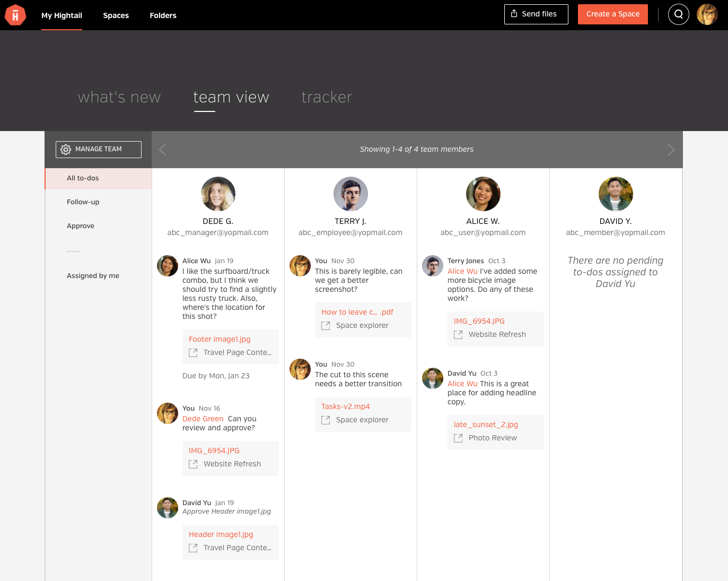Click open-space icon next to Website Refresh under Alice W.
Image resolution: width=728 pixels, height=581 pixels.
pos(458,335)
